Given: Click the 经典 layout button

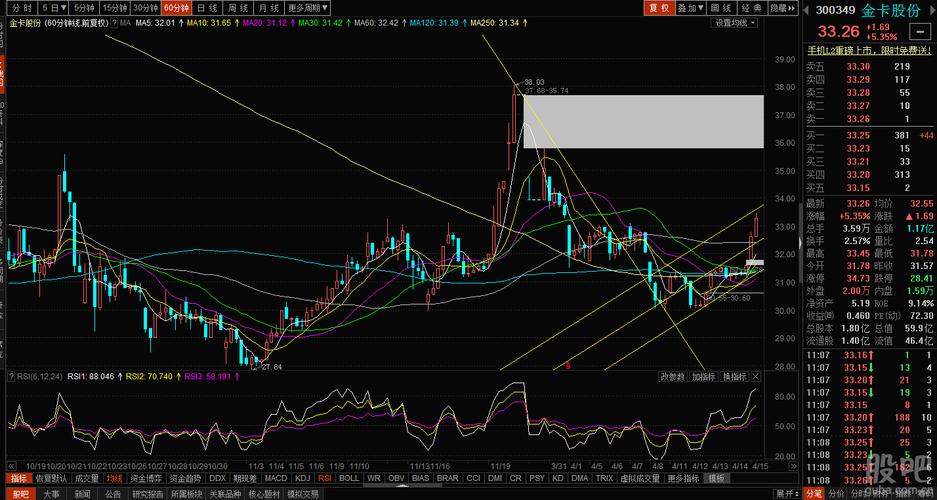Looking at the screenshot, I should click(752, 8).
